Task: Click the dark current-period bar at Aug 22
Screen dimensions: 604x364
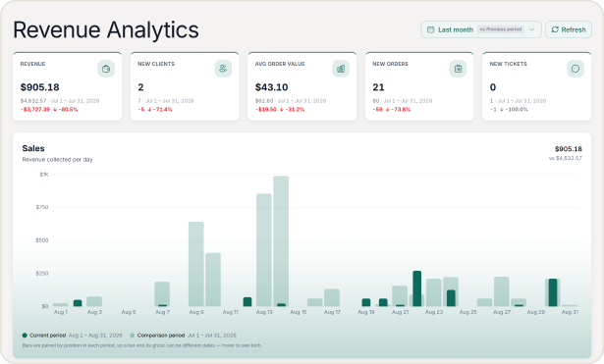Action: pyautogui.click(x=416, y=288)
